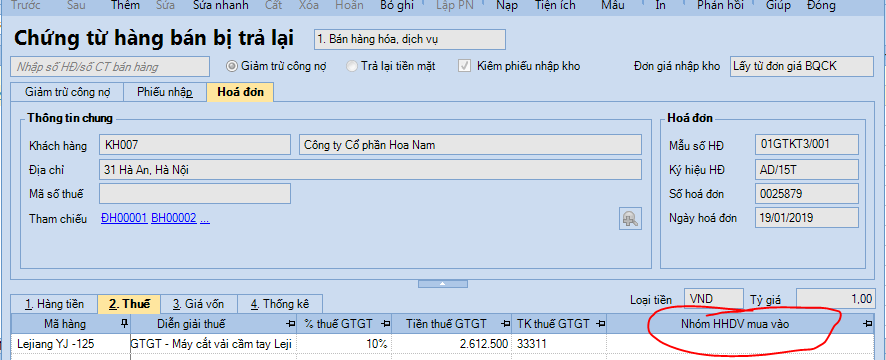The width and height of the screenshot is (886, 360).
Task: Click the ... more references link
Action: pyautogui.click(x=205, y=219)
